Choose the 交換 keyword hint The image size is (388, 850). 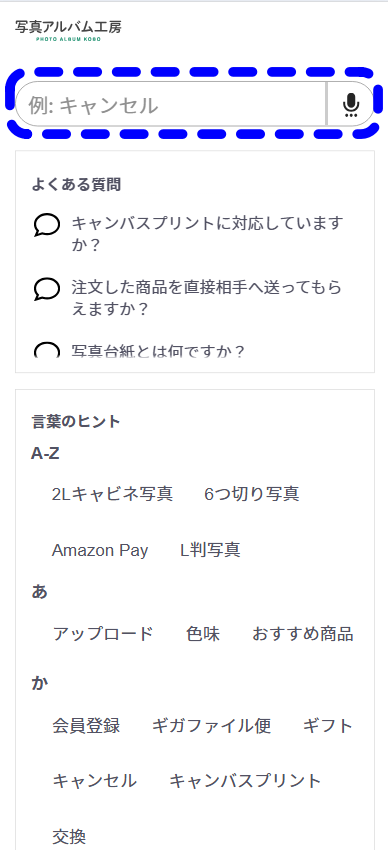pos(69,837)
